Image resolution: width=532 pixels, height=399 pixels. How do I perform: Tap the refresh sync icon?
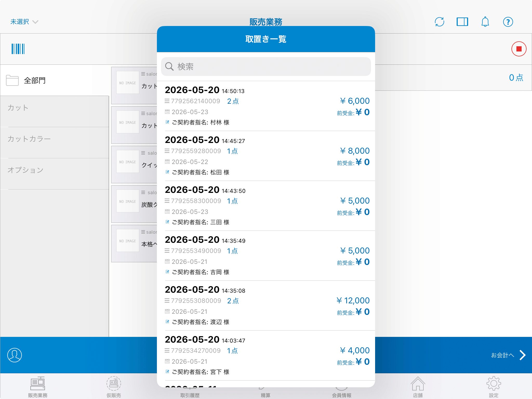(439, 22)
